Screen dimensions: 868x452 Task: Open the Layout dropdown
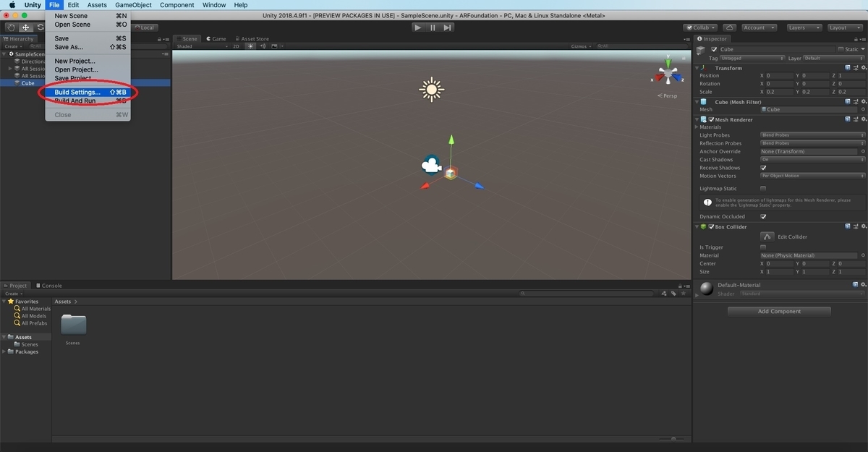[843, 27]
